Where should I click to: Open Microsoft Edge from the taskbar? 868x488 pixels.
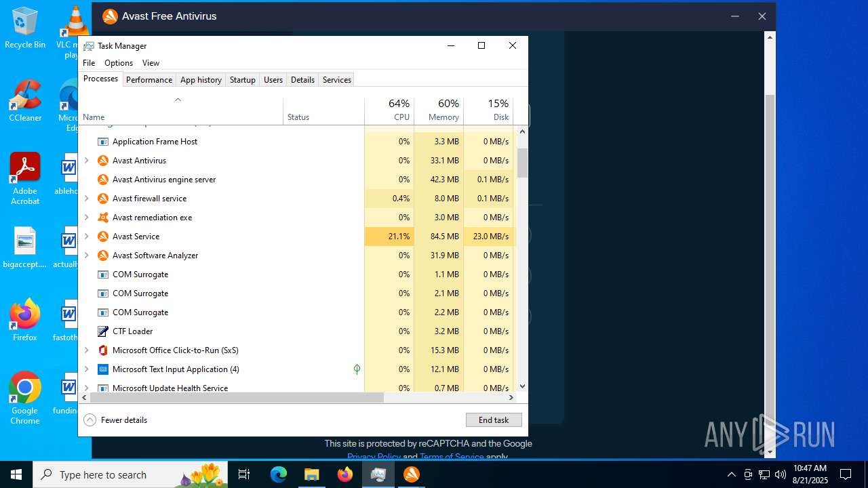(279, 474)
